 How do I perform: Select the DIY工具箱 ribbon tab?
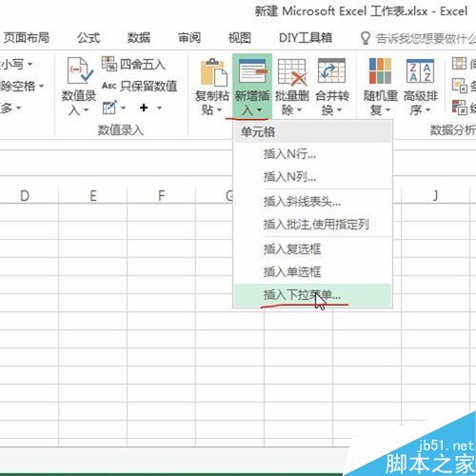pos(306,38)
